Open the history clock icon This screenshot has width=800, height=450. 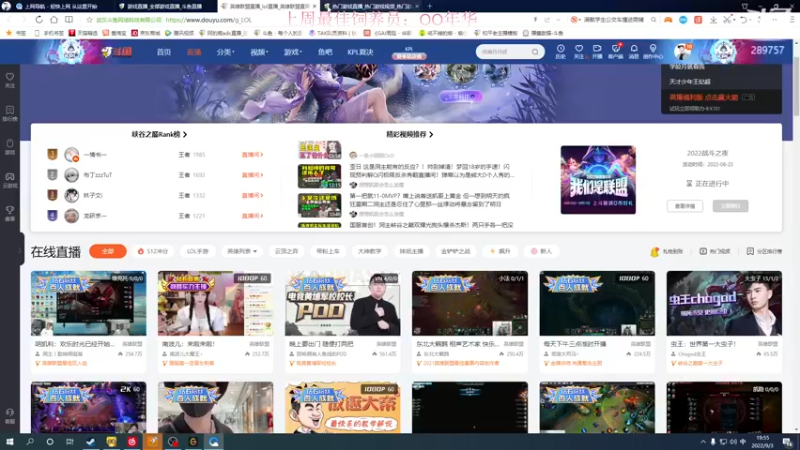560,51
